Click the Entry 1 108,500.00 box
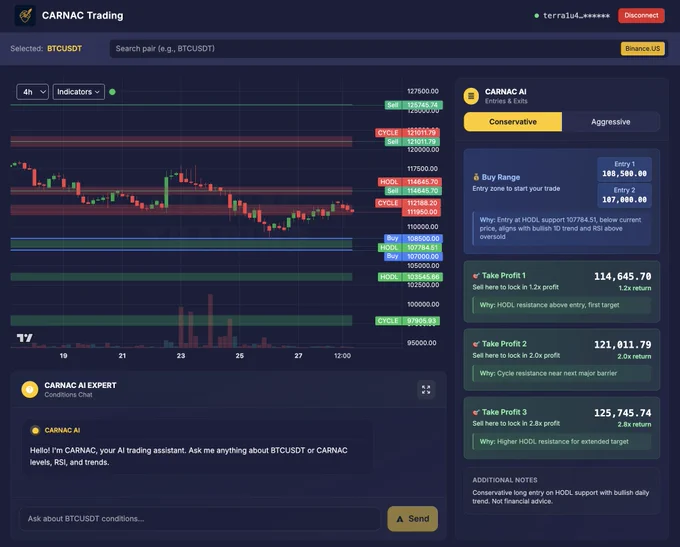This screenshot has height=547, width=680. [x=624, y=169]
